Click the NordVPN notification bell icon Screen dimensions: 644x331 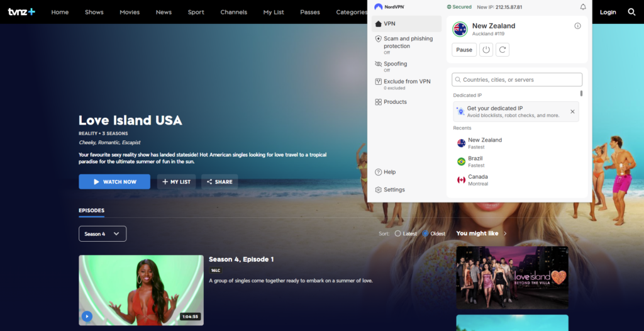(x=583, y=7)
